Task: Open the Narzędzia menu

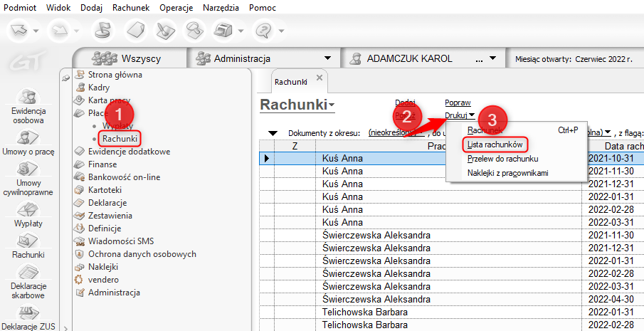Action: tap(221, 8)
